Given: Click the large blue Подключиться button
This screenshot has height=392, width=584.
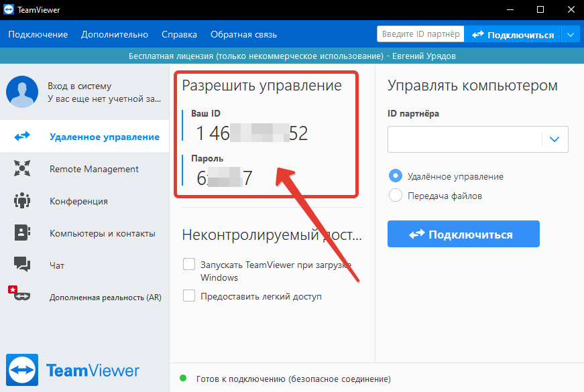Looking at the screenshot, I should coord(463,234).
